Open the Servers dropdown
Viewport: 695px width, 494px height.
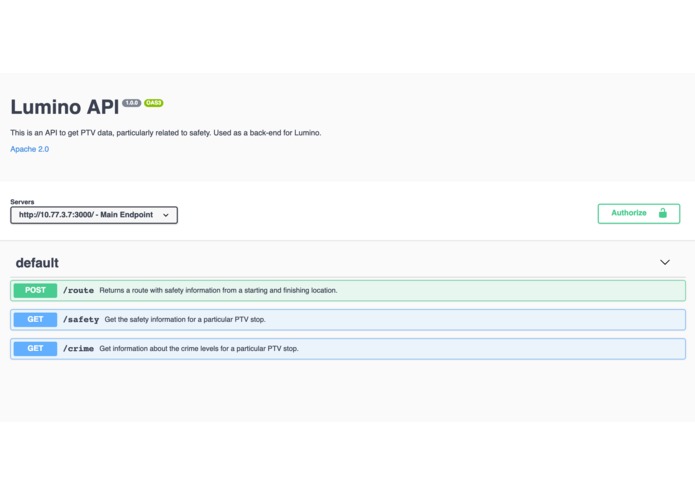(x=94, y=215)
